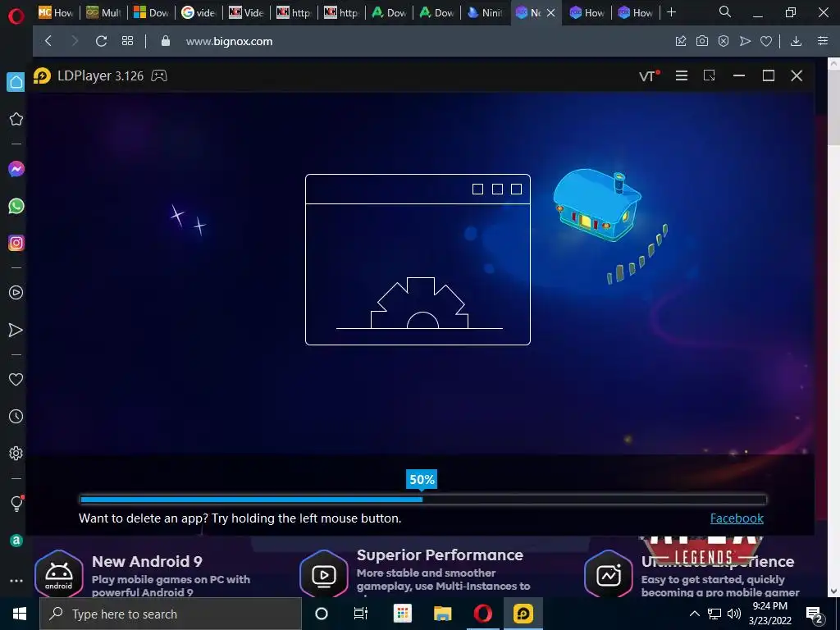Switch to the Microsoft 'Dow' tab

tap(152, 12)
